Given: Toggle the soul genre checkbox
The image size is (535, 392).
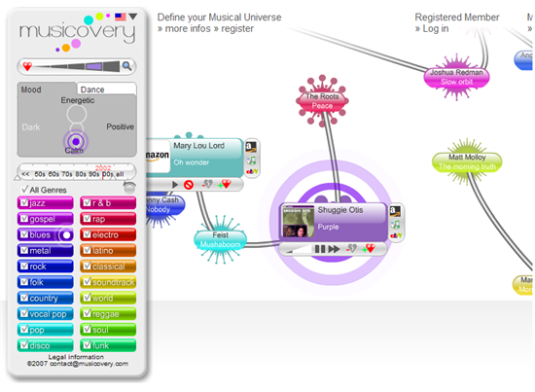Looking at the screenshot, I should [x=87, y=329].
